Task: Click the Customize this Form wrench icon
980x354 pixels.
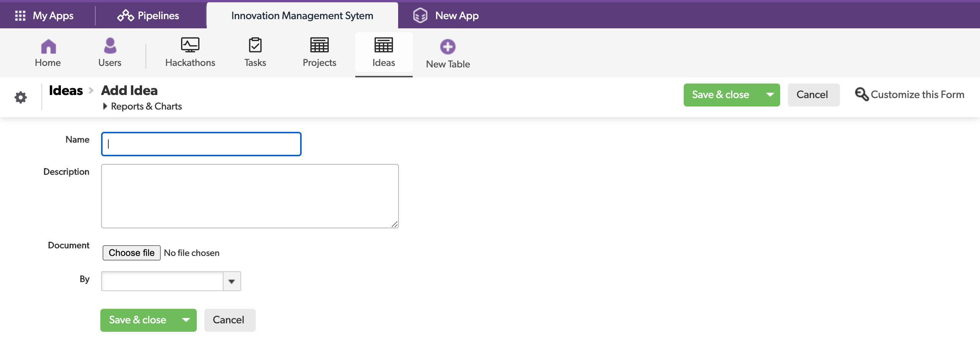Action: click(x=861, y=94)
